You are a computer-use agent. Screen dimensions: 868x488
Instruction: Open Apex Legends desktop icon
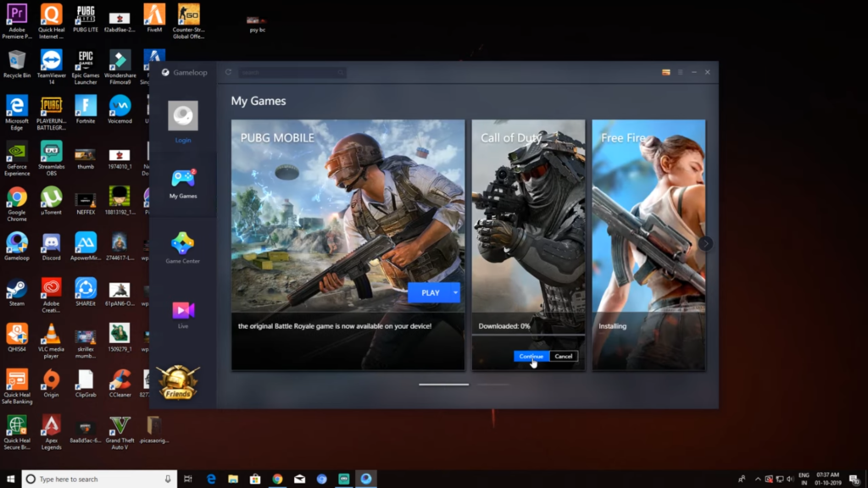pyautogui.click(x=51, y=433)
